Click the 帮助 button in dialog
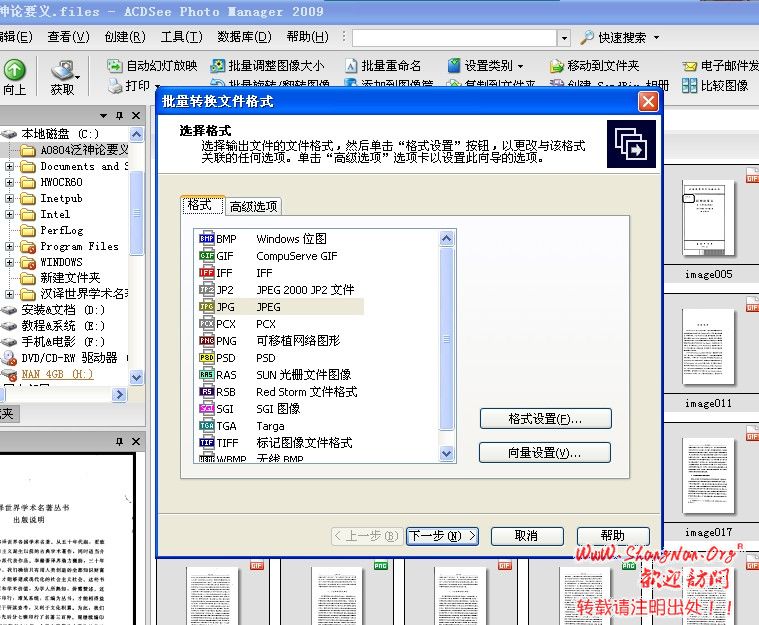The image size is (759, 625). pyautogui.click(x=613, y=536)
